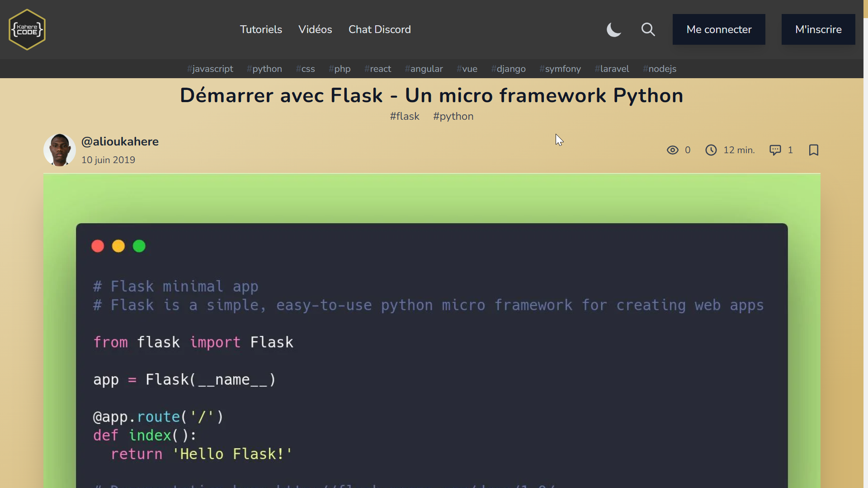Bookmark this article with the bookmark icon
The width and height of the screenshot is (868, 488).
[x=814, y=150]
